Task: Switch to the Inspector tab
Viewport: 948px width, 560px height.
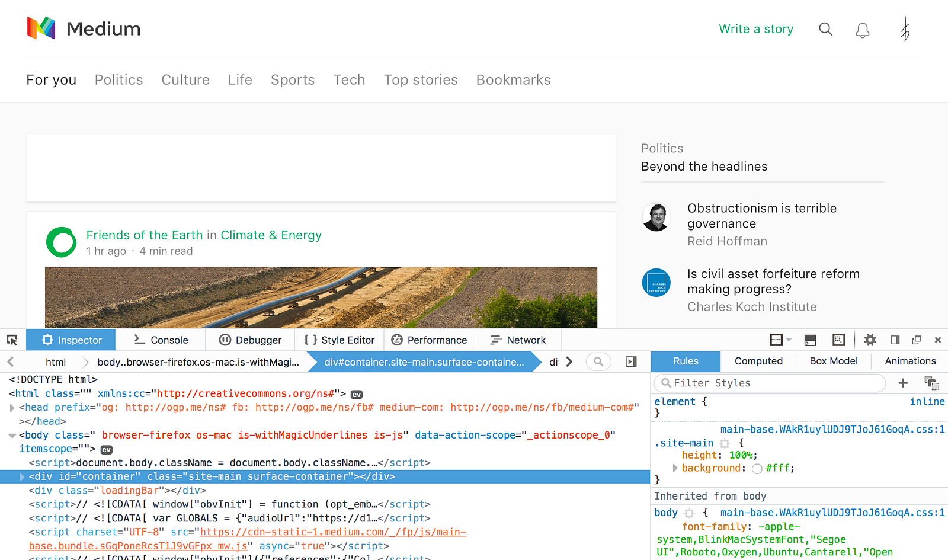Action: [x=71, y=340]
